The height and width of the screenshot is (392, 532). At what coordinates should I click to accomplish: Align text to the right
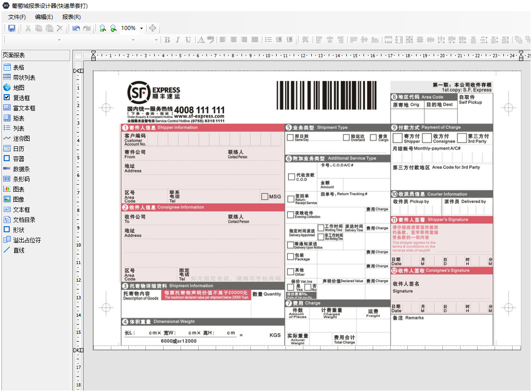click(x=244, y=40)
